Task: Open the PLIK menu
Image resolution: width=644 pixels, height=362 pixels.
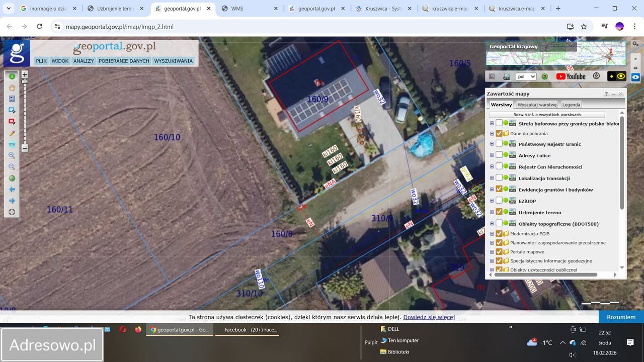Action: point(41,61)
